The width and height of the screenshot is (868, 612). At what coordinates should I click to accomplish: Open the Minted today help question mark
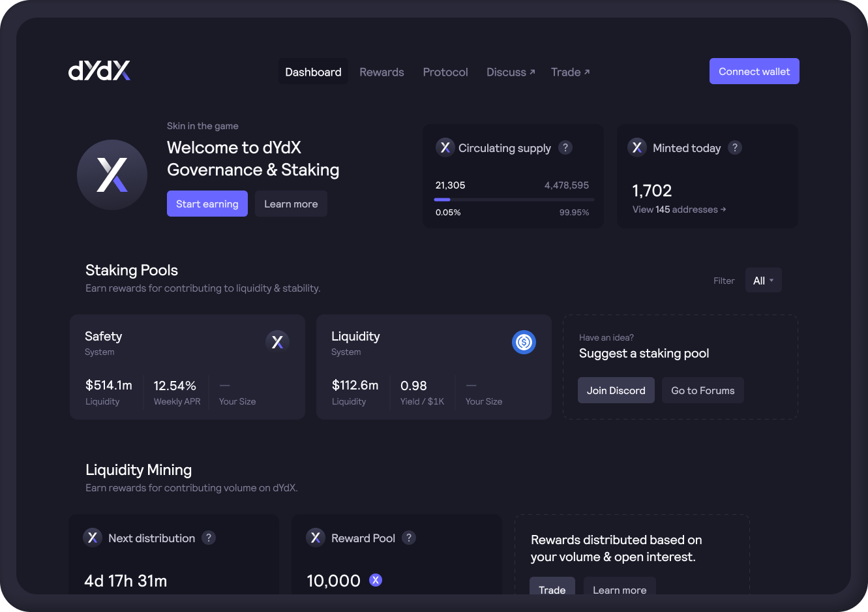click(x=735, y=147)
